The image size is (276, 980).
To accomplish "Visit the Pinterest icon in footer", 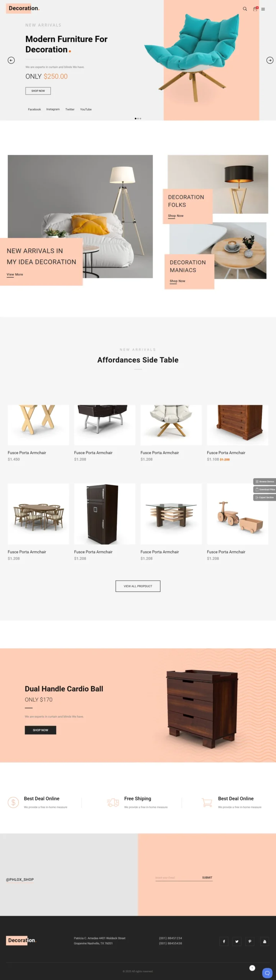I will coord(250,941).
